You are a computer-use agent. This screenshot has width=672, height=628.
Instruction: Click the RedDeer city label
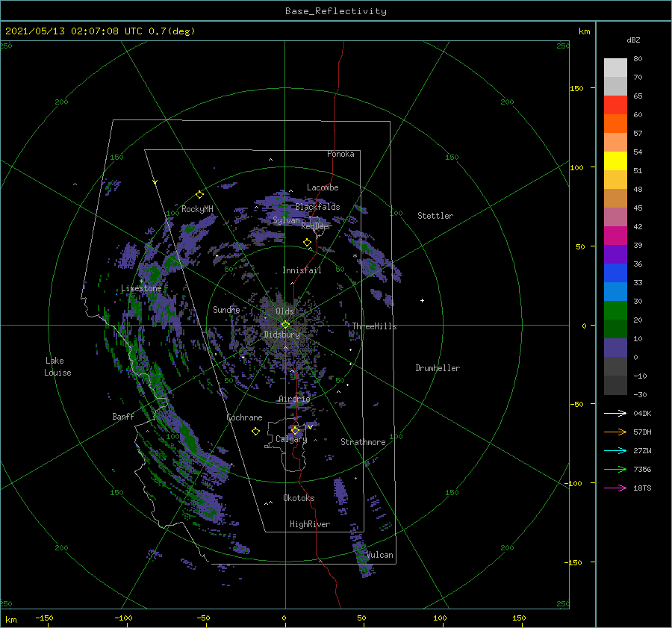point(317,226)
